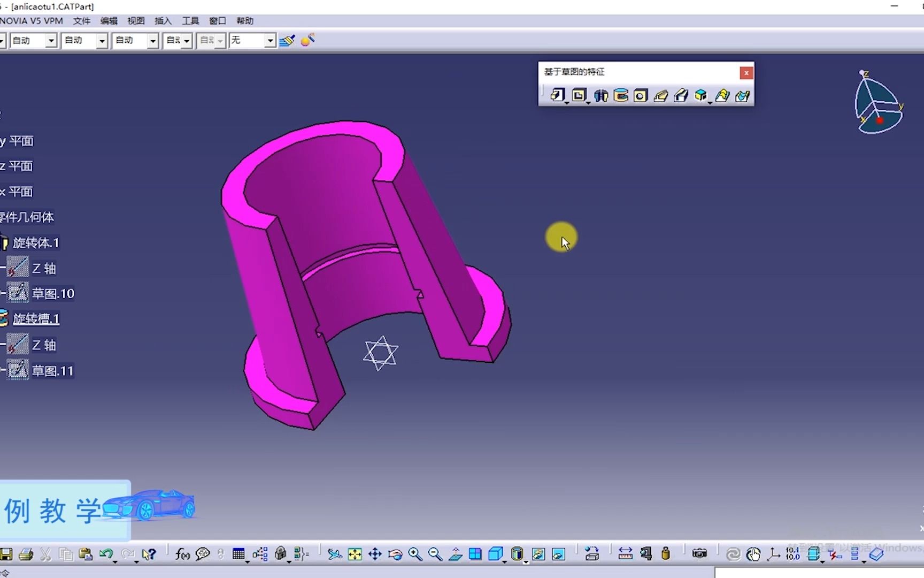The image size is (924, 578).
Task: Click the Measure Between ruler icon
Action: (x=625, y=554)
